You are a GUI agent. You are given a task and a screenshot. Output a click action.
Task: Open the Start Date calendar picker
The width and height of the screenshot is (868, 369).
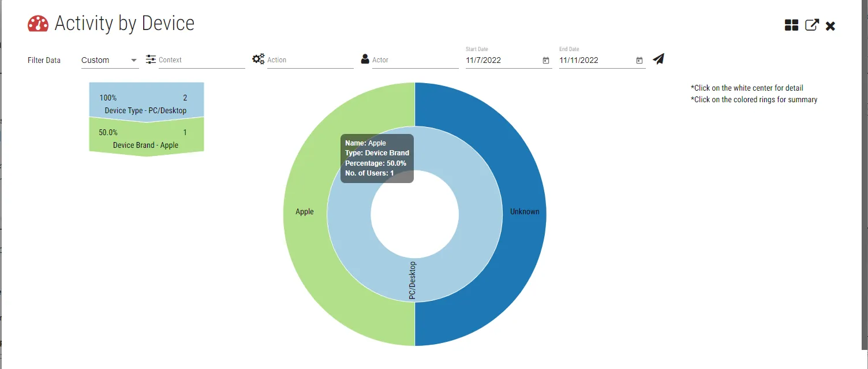546,60
